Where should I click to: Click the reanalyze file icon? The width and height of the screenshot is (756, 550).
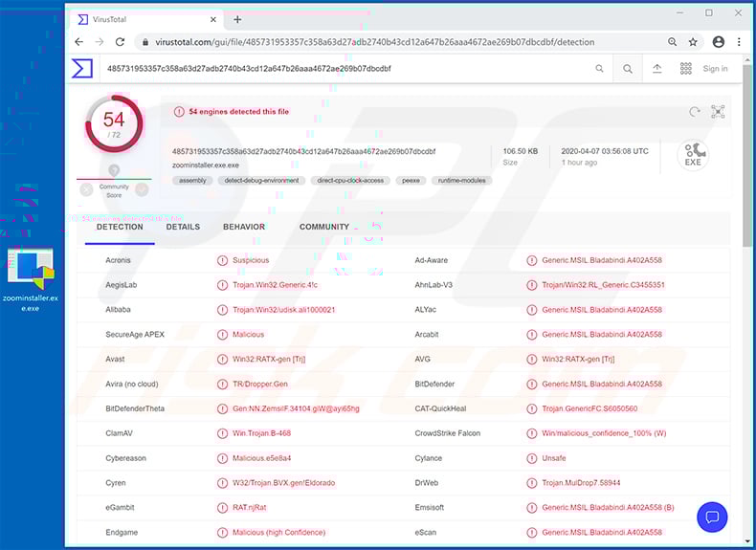(695, 112)
